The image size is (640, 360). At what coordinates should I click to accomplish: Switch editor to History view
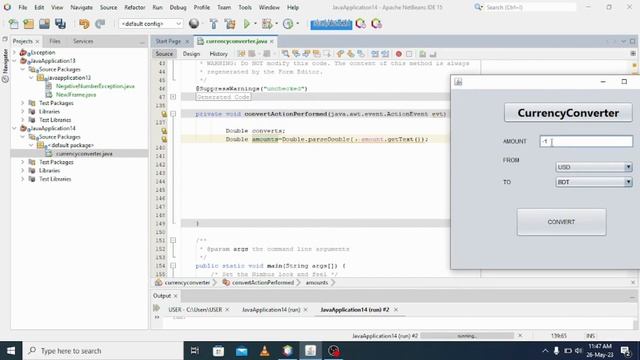(218, 54)
